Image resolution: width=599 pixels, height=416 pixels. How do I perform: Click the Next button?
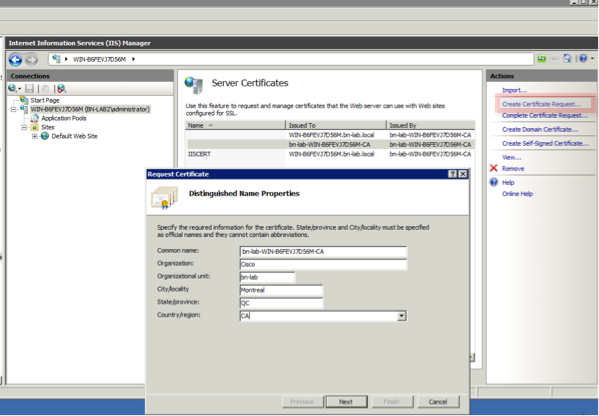346,401
